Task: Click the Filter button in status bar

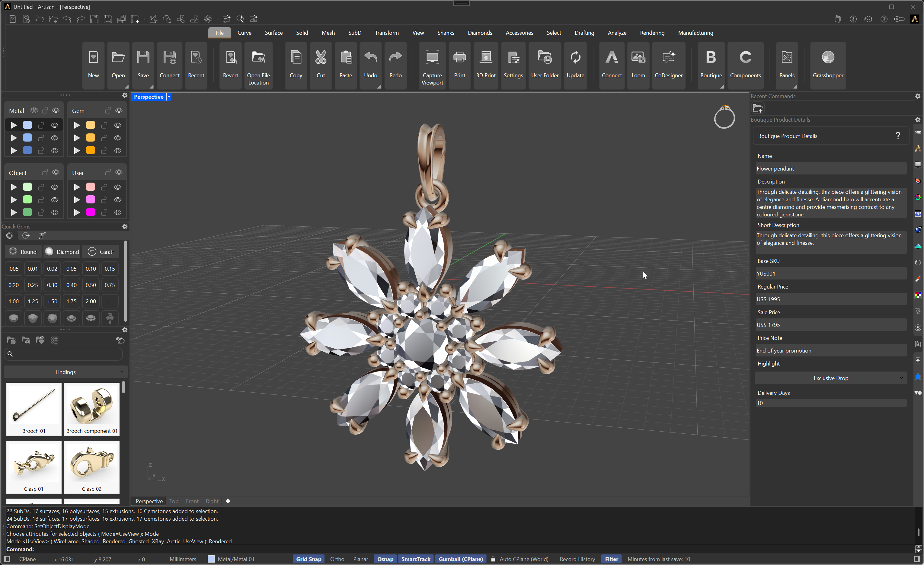Action: pyautogui.click(x=611, y=559)
